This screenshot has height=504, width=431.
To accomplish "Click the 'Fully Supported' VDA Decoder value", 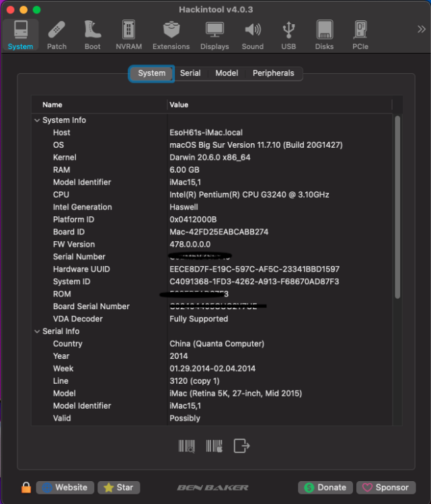I will 199,319.
